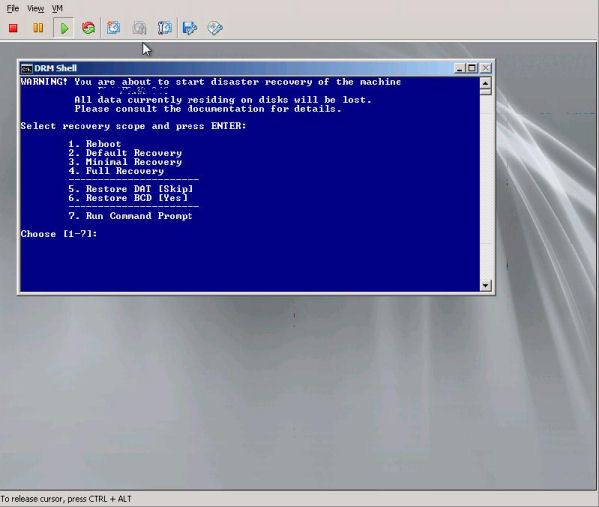This screenshot has height=507, width=599.
Task: Click the grayed revert to snapshot icon
Action: click(139, 28)
